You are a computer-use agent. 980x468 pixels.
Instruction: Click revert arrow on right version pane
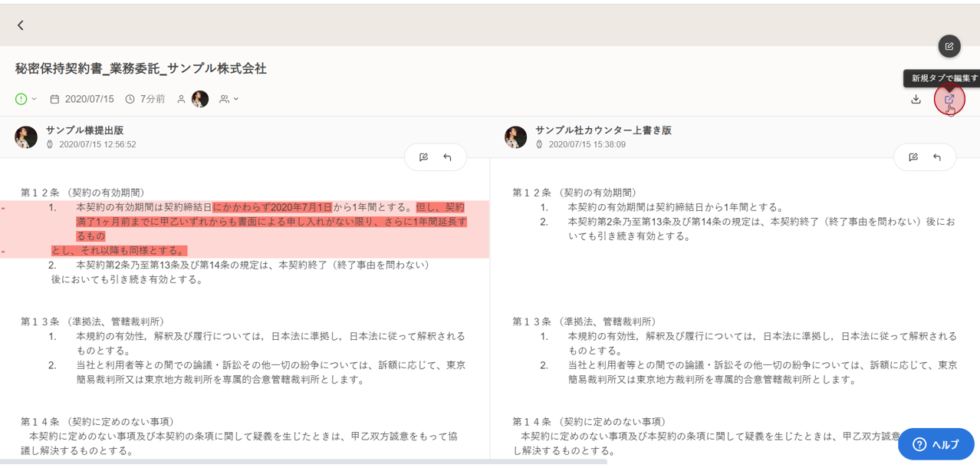click(936, 157)
